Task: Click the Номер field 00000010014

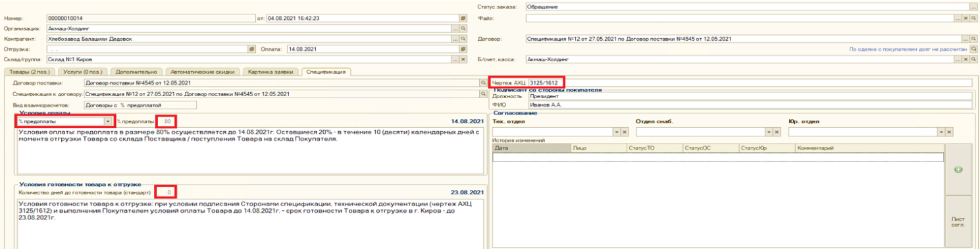Action: click(151, 18)
